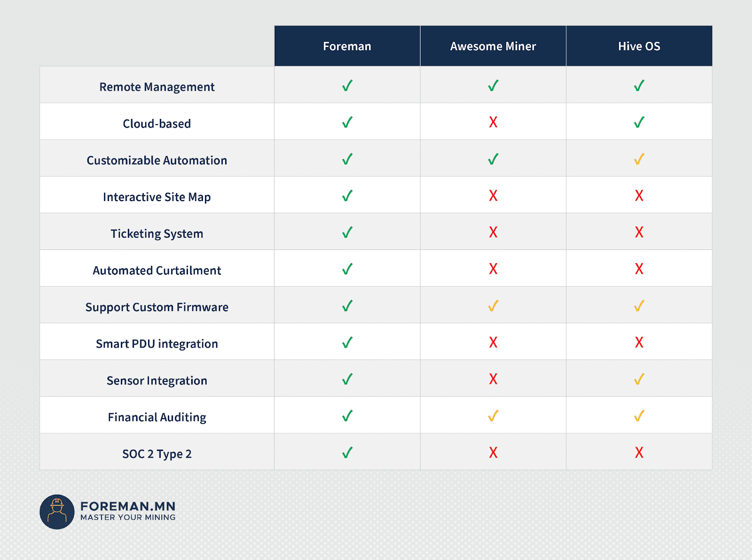
Task: Click Hive OS yellow check for Sensor Integration
Action: [x=639, y=379]
